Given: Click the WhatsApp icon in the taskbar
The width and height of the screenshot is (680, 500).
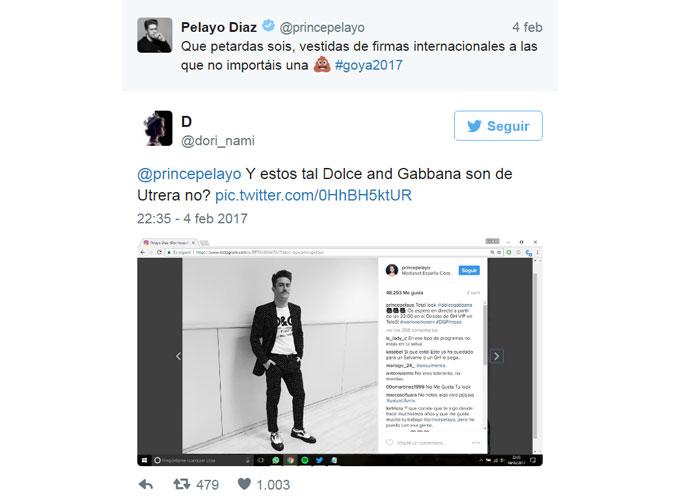Looking at the screenshot, I should 276,460.
